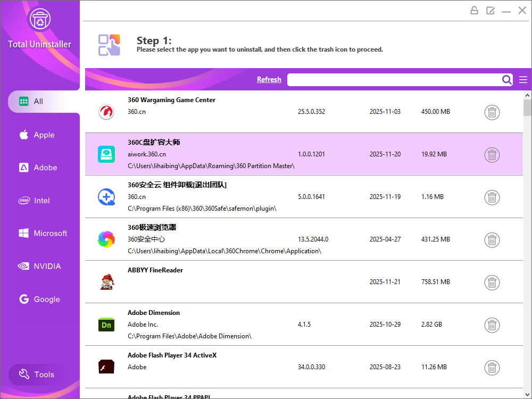
Task: Click the Step 1 selection graphic icon
Action: [109, 45]
